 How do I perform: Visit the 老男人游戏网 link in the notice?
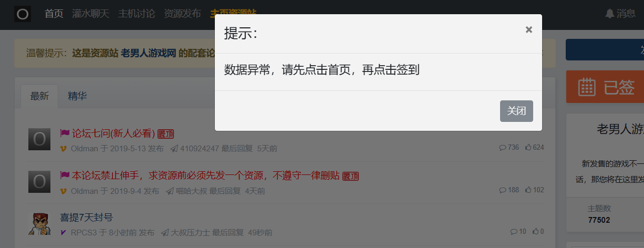[x=149, y=53]
